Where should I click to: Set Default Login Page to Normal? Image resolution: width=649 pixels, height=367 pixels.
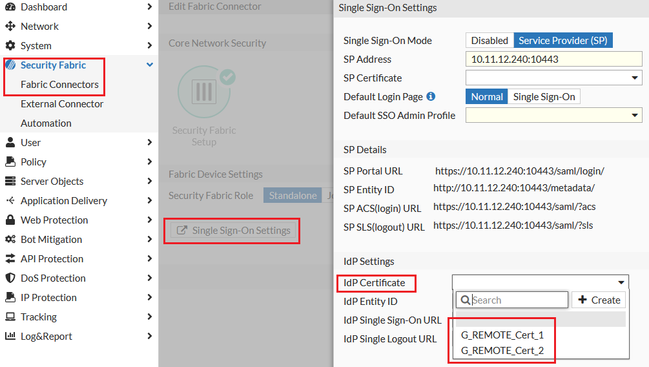point(487,97)
